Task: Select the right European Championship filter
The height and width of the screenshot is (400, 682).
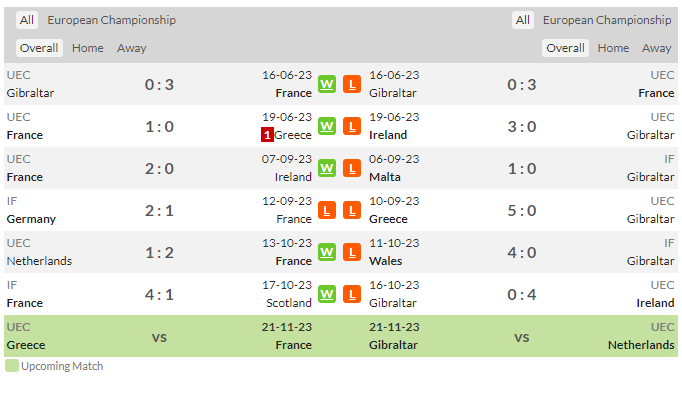Action: point(607,20)
